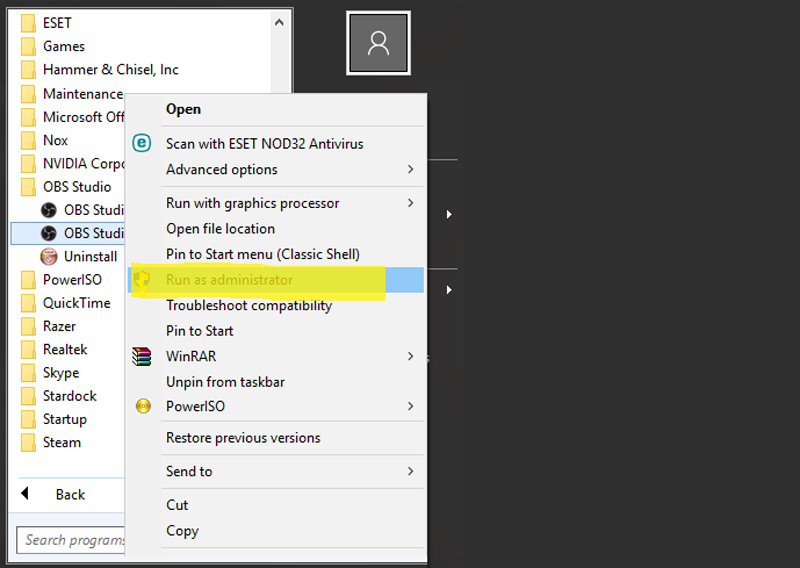Click the WinRAR books icon
800x568 pixels.
click(142, 356)
